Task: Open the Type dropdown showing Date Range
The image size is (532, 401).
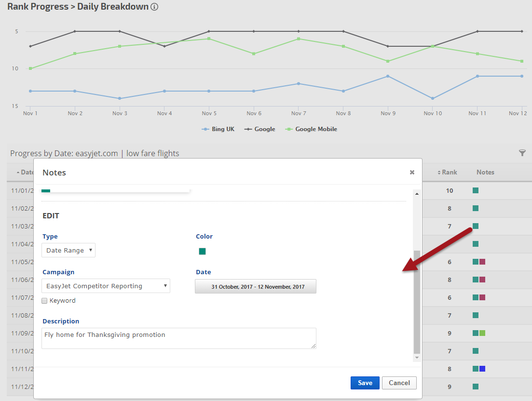Action: point(68,250)
